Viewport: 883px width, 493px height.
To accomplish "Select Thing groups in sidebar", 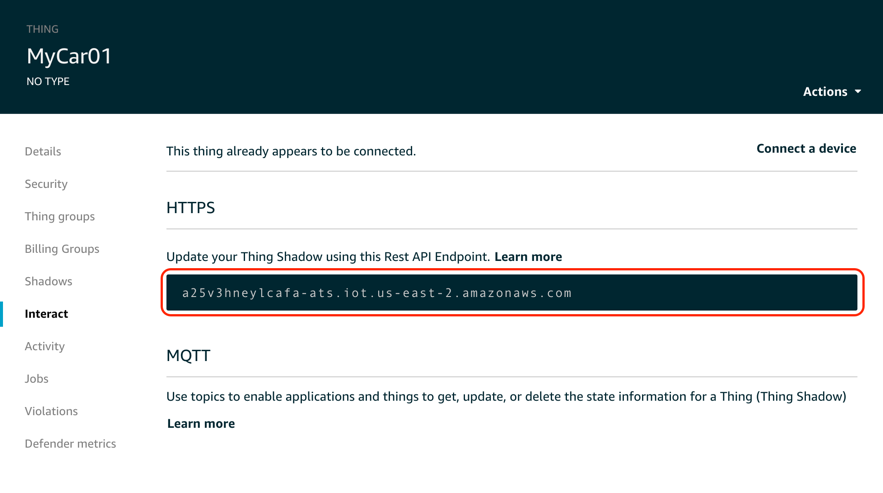I will click(x=60, y=217).
